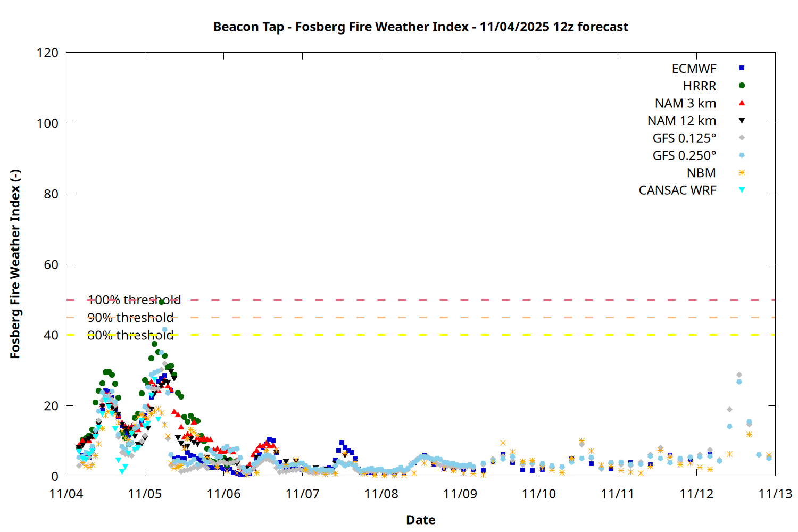Click the 120 value on the y-axis
Image resolution: width=798 pixels, height=532 pixels.
coord(47,53)
